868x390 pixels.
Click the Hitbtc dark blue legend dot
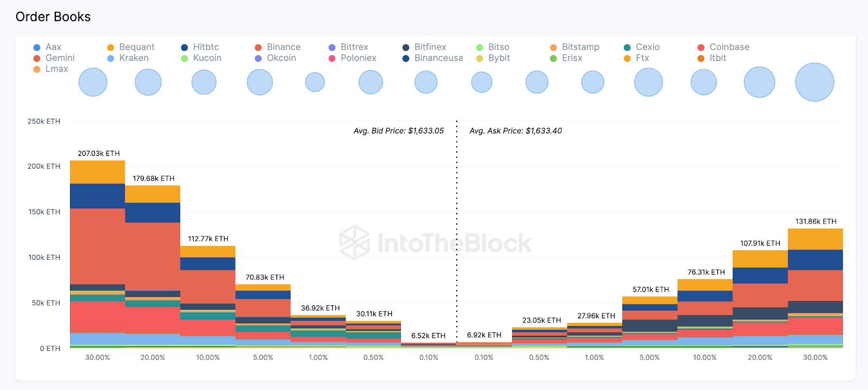point(184,48)
